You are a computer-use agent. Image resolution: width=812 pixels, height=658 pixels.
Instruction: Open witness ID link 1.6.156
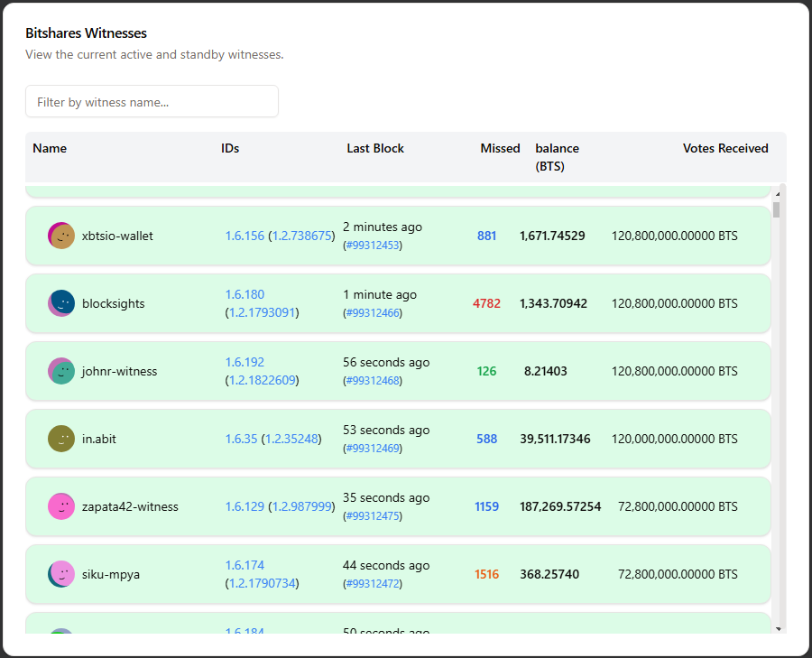tap(245, 236)
